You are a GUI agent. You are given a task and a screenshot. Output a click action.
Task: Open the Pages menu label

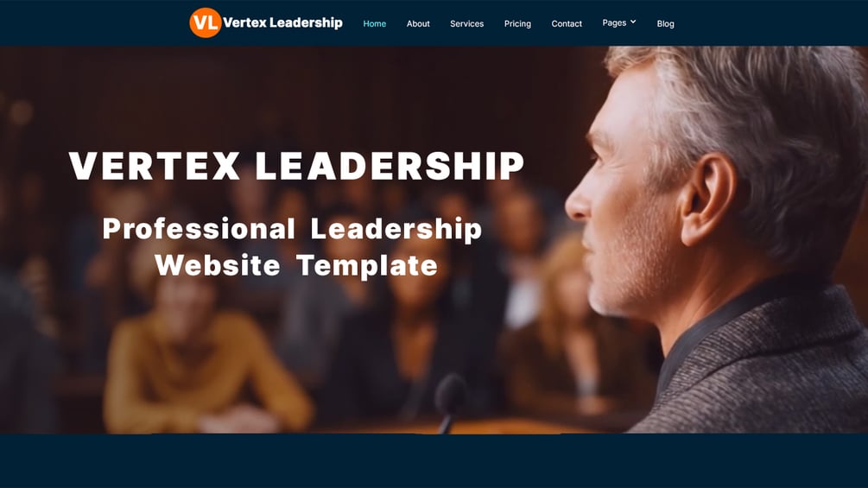click(614, 22)
